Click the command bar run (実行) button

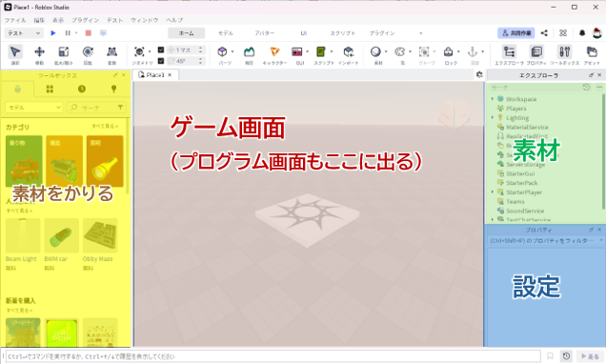[x=591, y=356]
